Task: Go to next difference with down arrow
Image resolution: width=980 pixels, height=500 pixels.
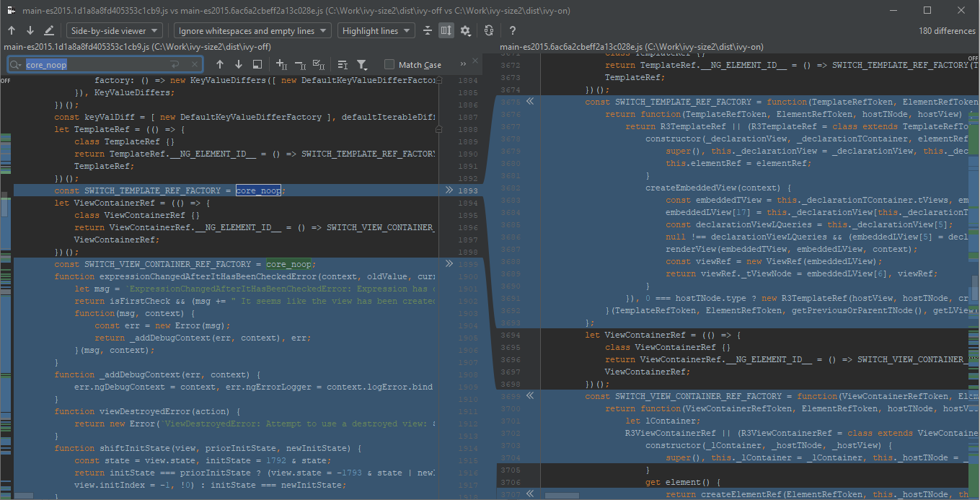Action: tap(30, 31)
